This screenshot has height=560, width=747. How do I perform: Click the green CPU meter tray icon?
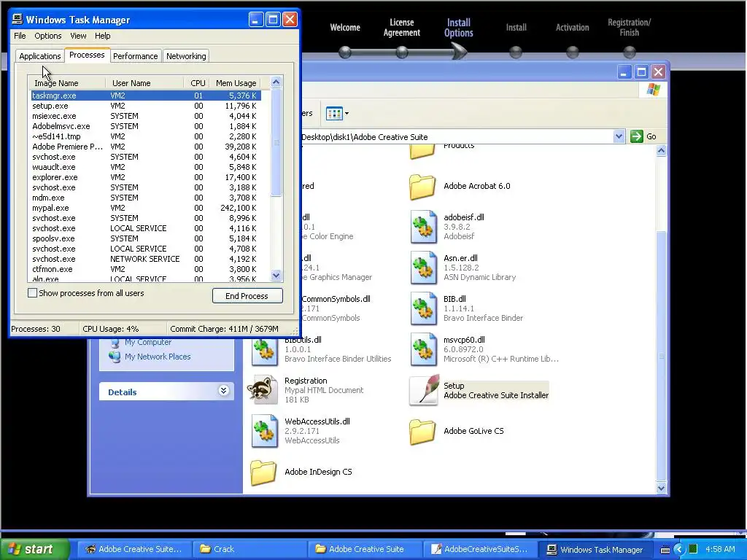tap(693, 549)
